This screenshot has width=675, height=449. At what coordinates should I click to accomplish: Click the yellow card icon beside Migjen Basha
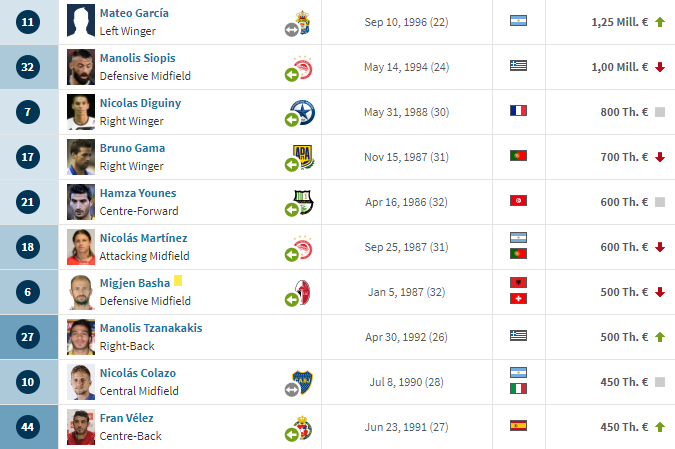point(178,281)
